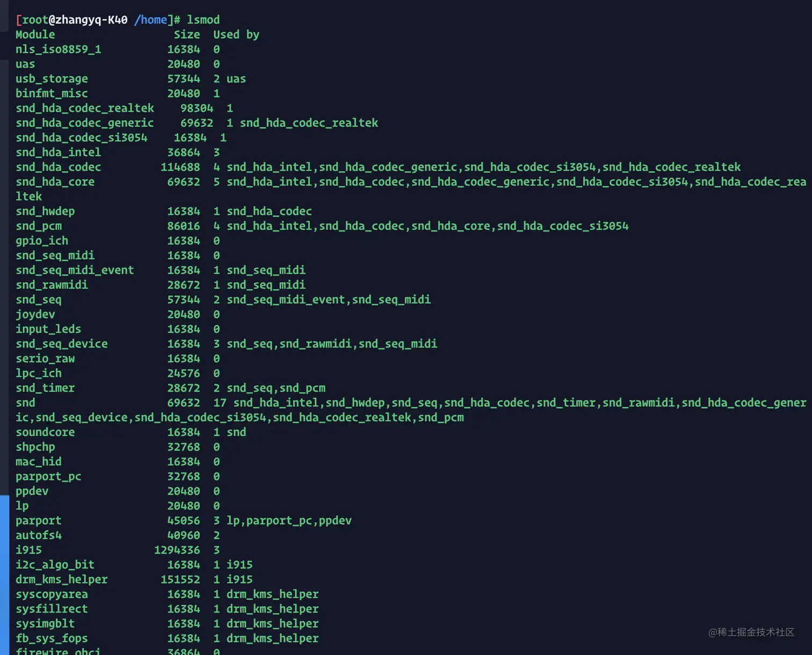
Task: Click the "/home" path in the prompt
Action: (151, 20)
